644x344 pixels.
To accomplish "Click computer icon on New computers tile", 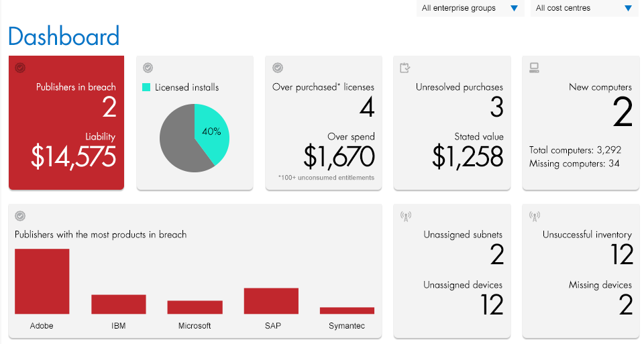I will (x=535, y=68).
